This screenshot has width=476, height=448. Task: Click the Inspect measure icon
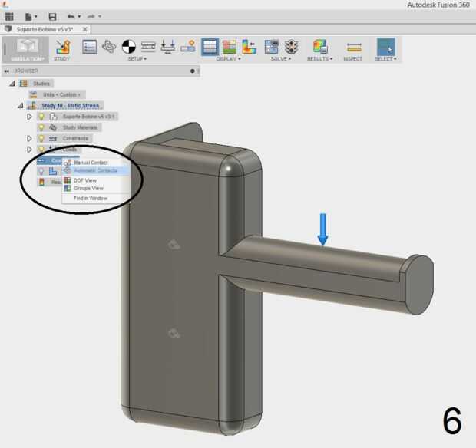(x=354, y=48)
